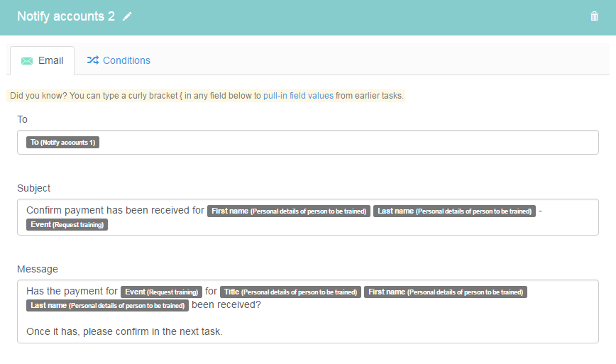Select Event (Request training) token in Message
Viewport: 616px width, 364px height.
tap(162, 292)
